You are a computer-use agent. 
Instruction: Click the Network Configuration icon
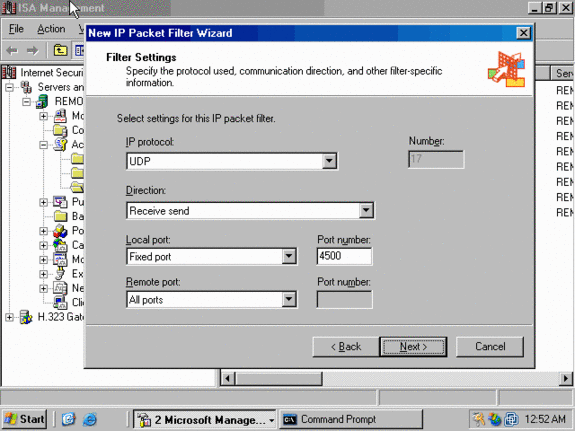(x=60, y=288)
